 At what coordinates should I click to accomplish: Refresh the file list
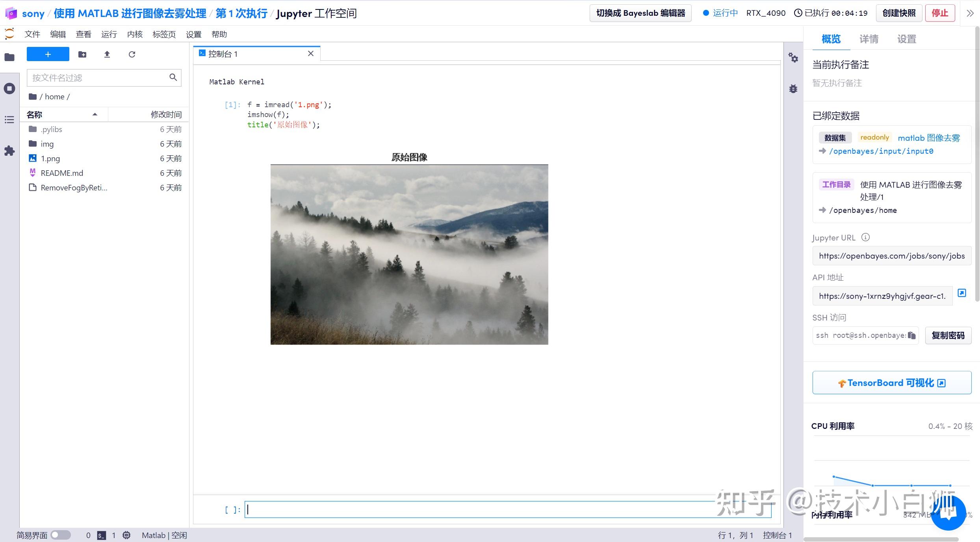[x=132, y=54]
